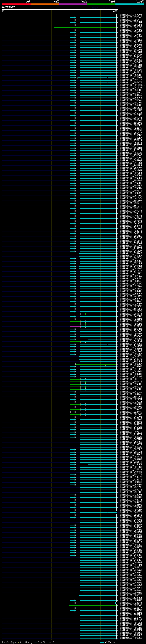Select hit label UniRef100_Q40934
Viewport: 146px width, 644px height.
point(131,342)
